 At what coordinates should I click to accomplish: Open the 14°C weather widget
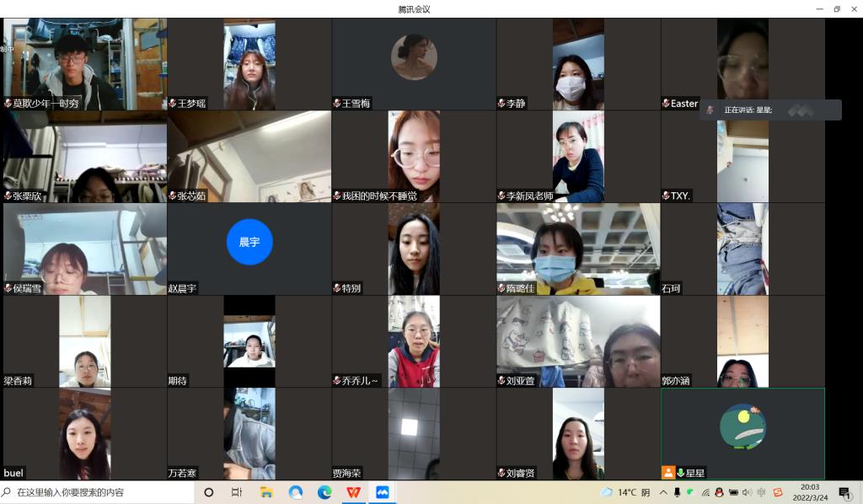click(x=624, y=492)
